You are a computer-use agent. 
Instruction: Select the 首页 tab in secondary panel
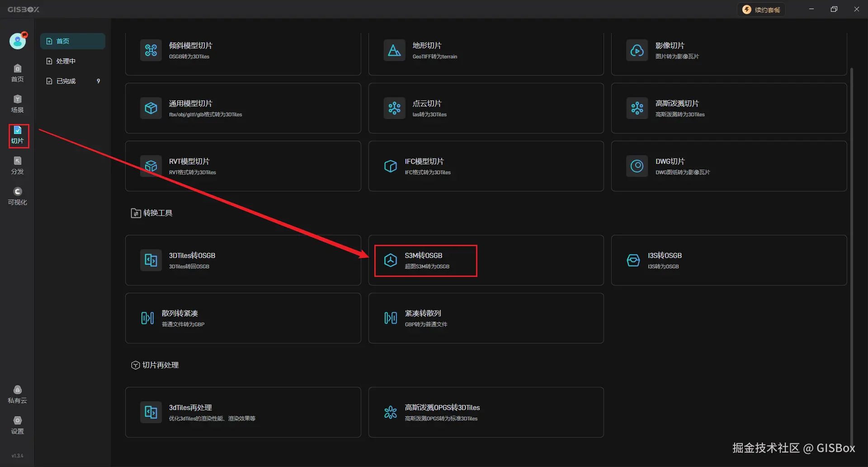73,41
